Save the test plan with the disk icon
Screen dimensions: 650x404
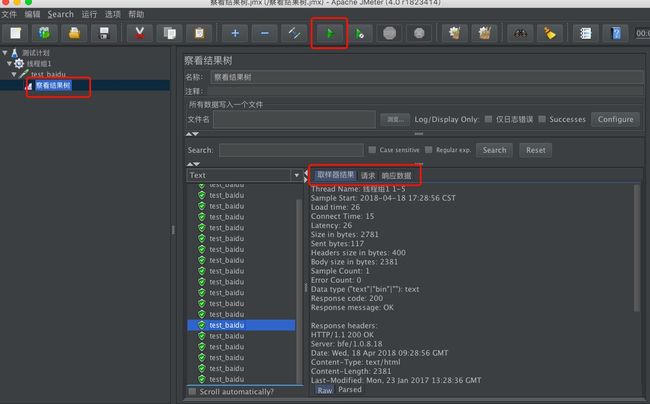click(x=104, y=33)
